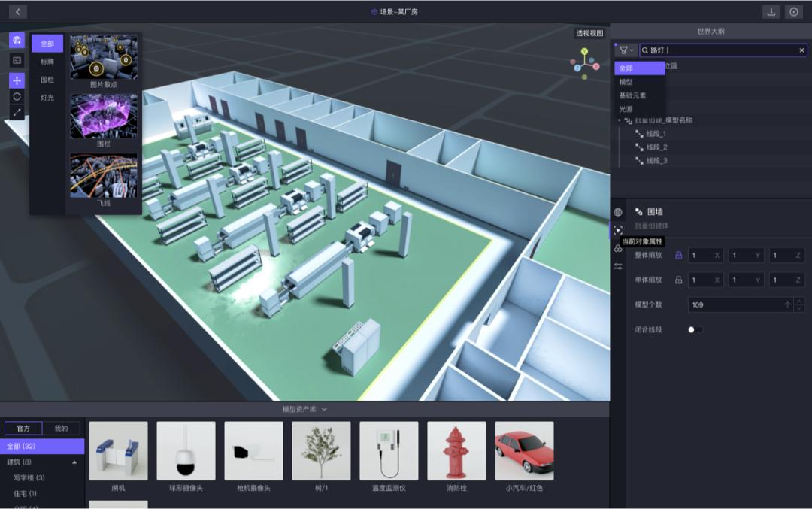Click the circular record icon at top right

tap(793, 11)
